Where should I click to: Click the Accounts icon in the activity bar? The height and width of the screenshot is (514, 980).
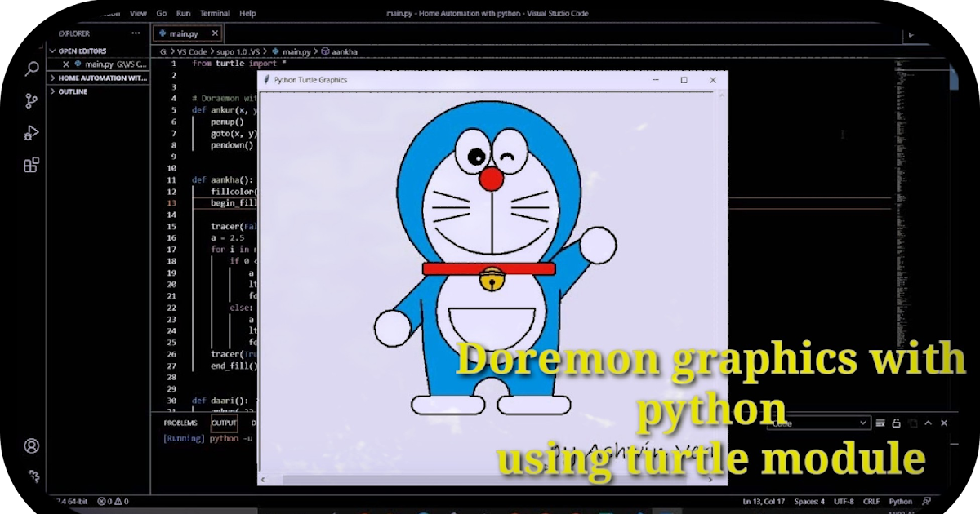click(31, 445)
